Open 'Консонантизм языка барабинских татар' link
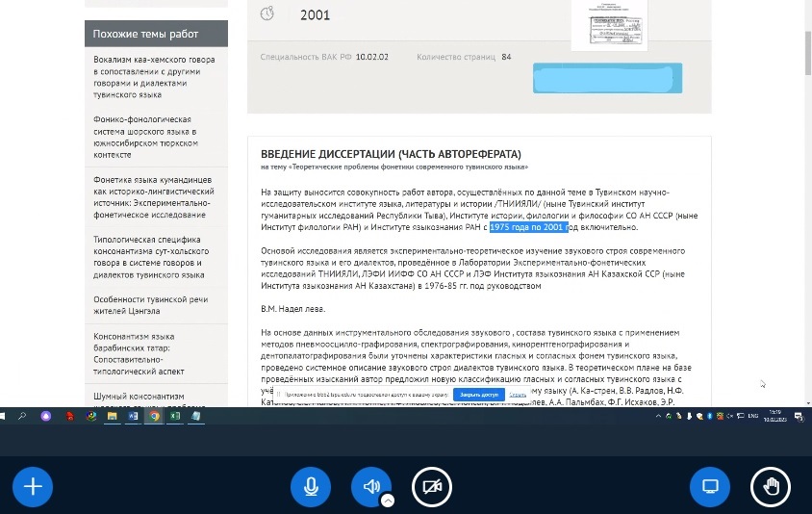 pyautogui.click(x=139, y=354)
